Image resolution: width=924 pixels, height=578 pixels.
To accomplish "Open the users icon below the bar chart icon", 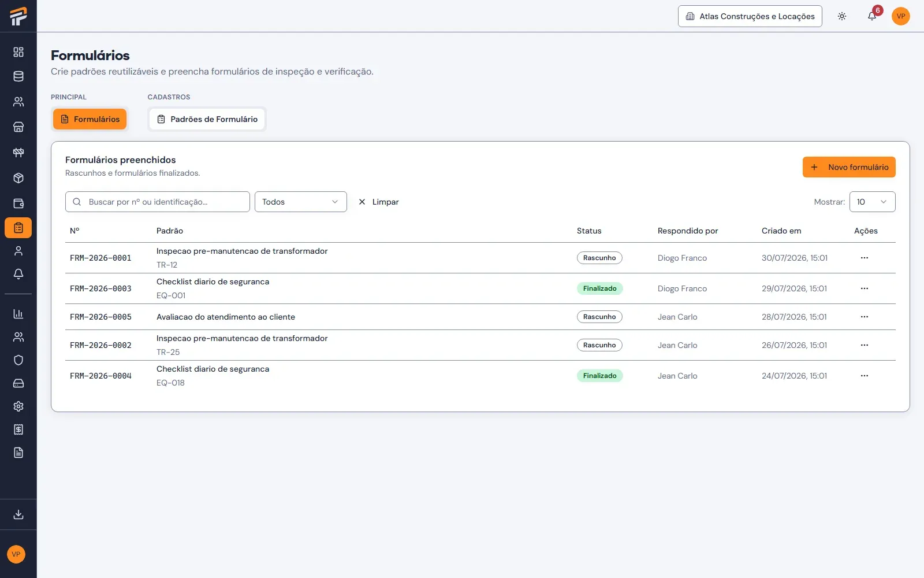I will (x=18, y=337).
